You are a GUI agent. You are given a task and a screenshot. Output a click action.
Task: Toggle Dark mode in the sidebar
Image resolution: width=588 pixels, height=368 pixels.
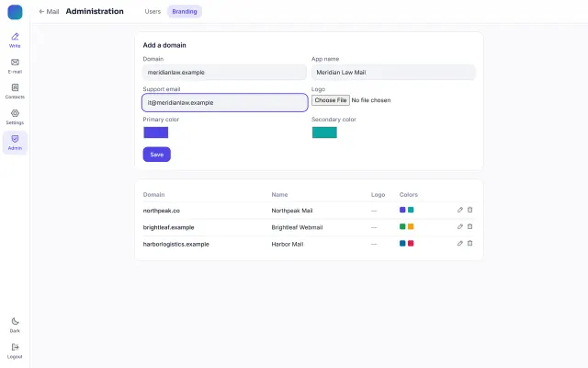coord(15,325)
